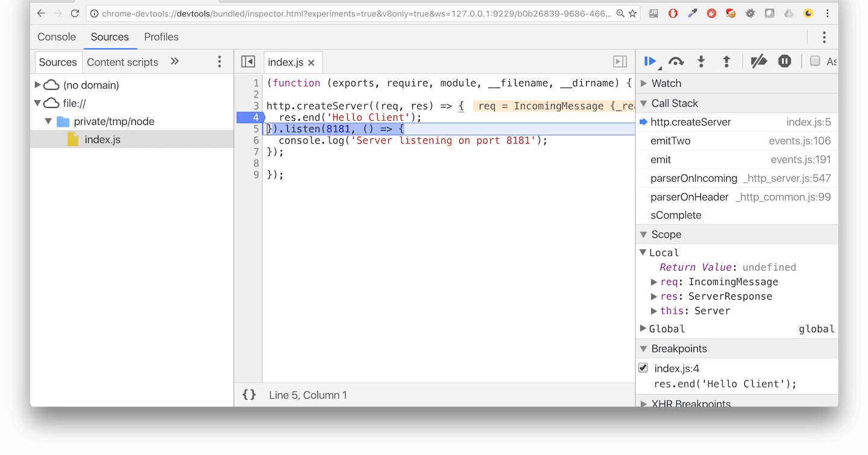Hide the file navigator sidebar
The height and width of the screenshot is (455, 868).
pos(248,62)
